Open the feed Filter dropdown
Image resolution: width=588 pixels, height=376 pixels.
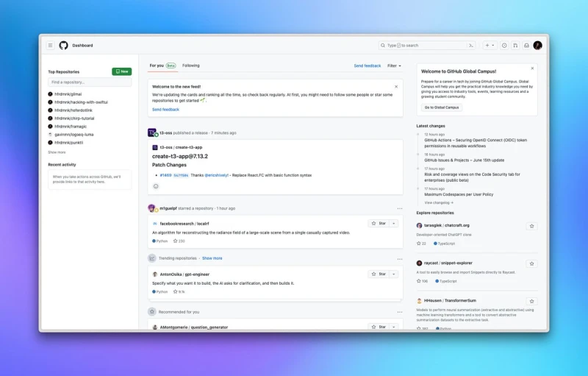coord(395,65)
